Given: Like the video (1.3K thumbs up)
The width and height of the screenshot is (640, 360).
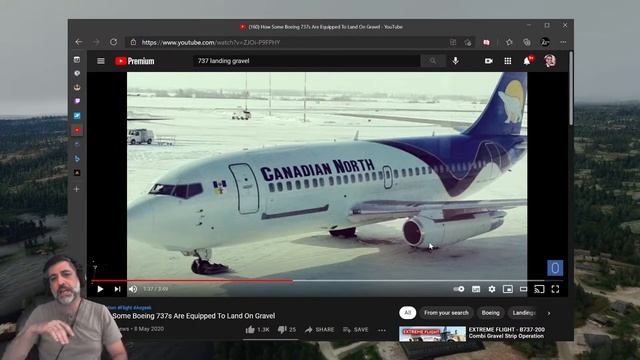Looking at the screenshot, I should pos(258,329).
